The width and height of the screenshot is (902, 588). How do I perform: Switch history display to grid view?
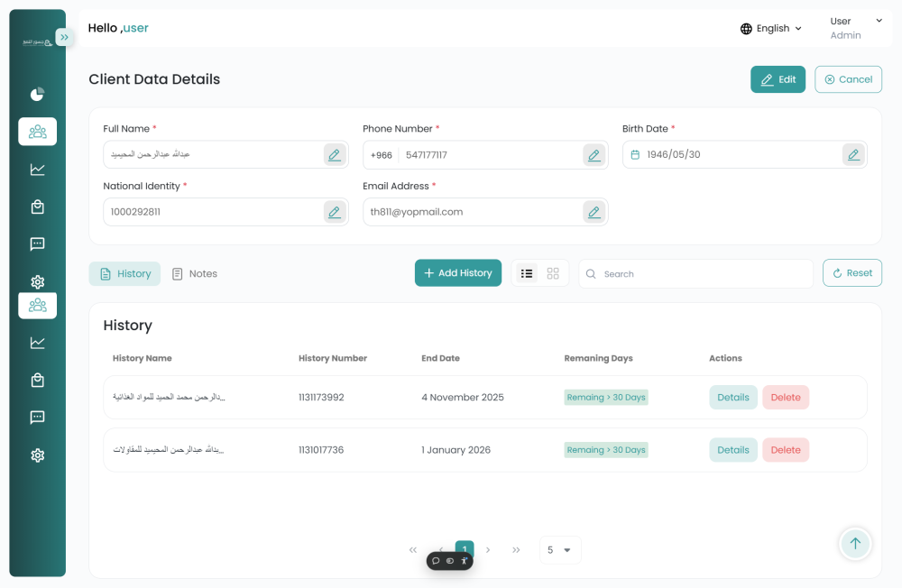coord(552,272)
